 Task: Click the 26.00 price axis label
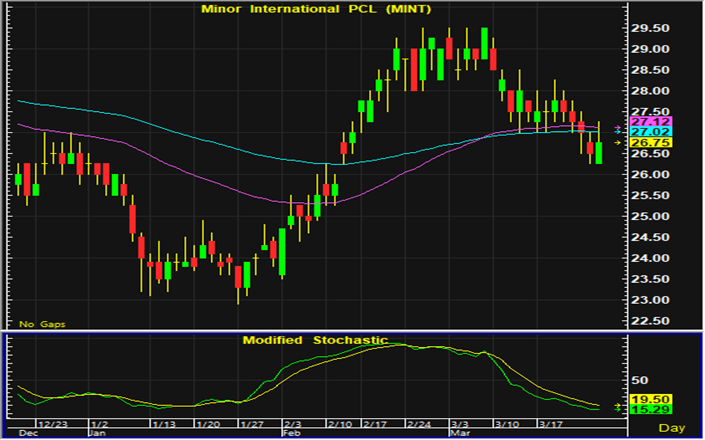[650, 174]
